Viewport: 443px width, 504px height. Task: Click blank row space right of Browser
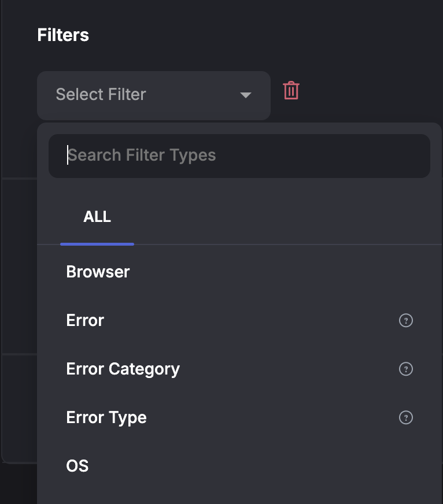[278, 272]
